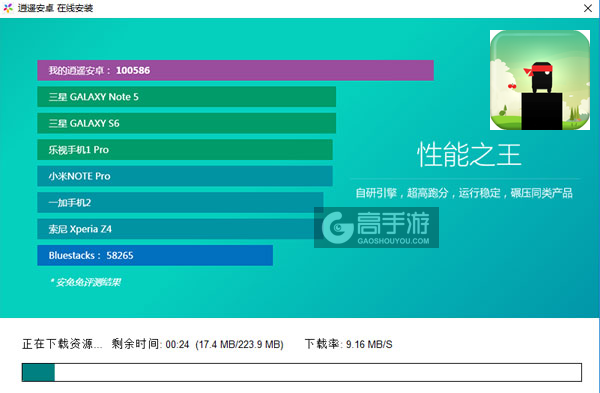Click the 正在下载资源 status text

[x=62, y=344]
